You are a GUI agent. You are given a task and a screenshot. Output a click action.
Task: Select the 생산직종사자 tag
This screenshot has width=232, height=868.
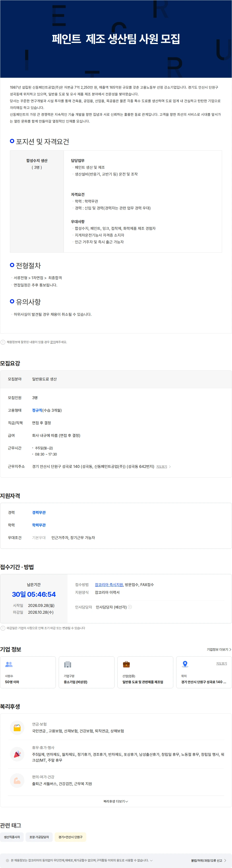[12, 837]
